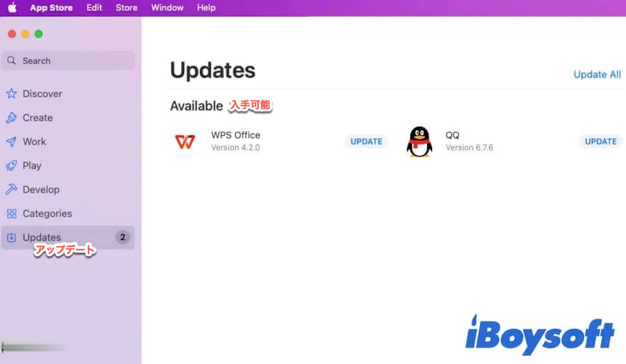
Task: Open the Store menu
Action: 127,7
